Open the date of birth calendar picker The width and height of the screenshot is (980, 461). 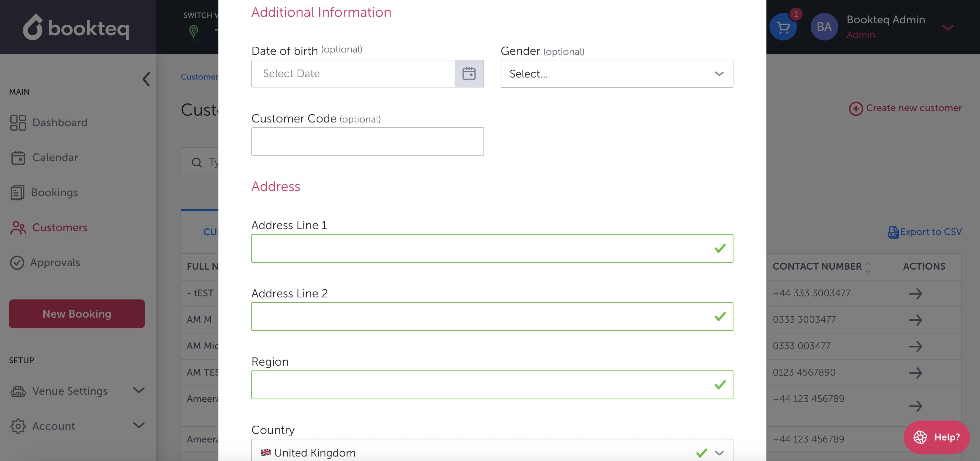[469, 73]
